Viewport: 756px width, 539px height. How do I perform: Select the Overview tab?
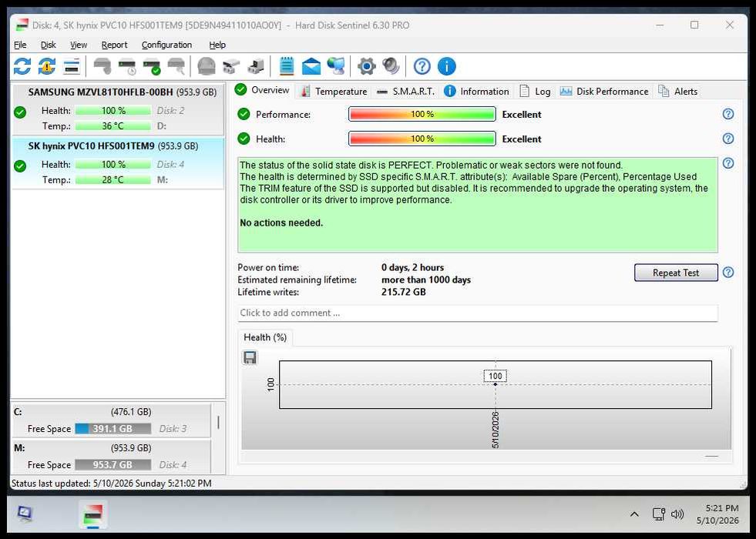click(262, 90)
